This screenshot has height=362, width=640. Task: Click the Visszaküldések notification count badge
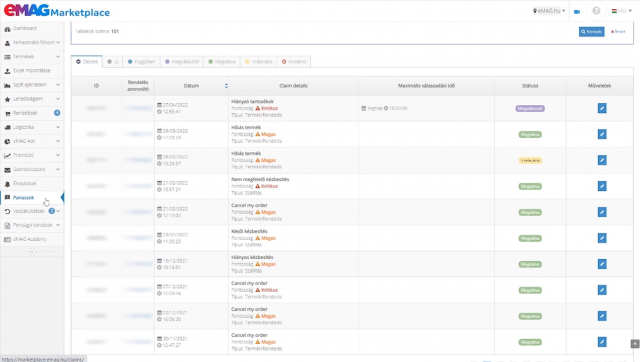point(52,211)
